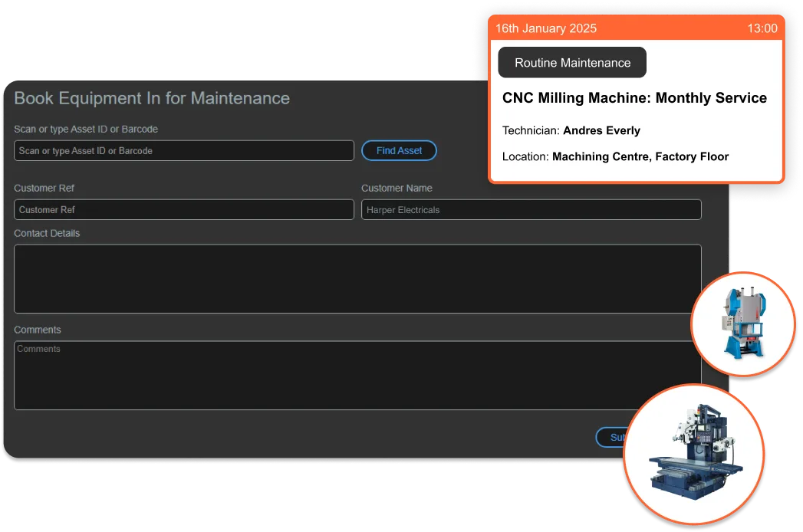Click technician name Andres Everly
Viewport: 803px width, 532px height.
(x=601, y=130)
